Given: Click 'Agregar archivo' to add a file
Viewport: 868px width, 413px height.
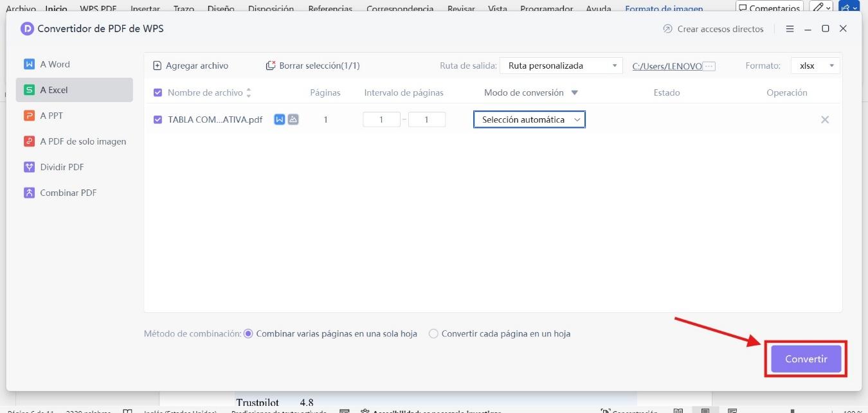Looking at the screenshot, I should coord(190,65).
